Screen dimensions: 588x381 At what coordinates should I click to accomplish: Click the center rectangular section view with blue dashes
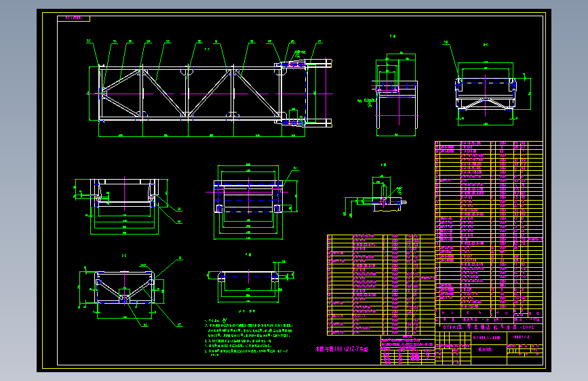click(249, 202)
